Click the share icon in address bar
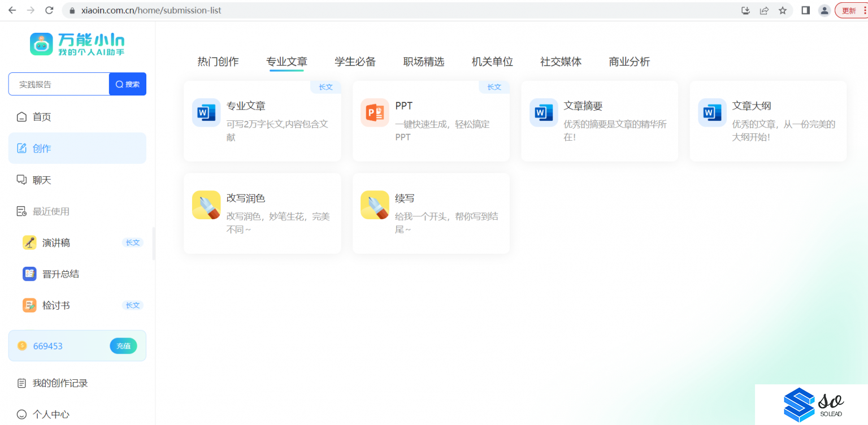 [x=764, y=10]
